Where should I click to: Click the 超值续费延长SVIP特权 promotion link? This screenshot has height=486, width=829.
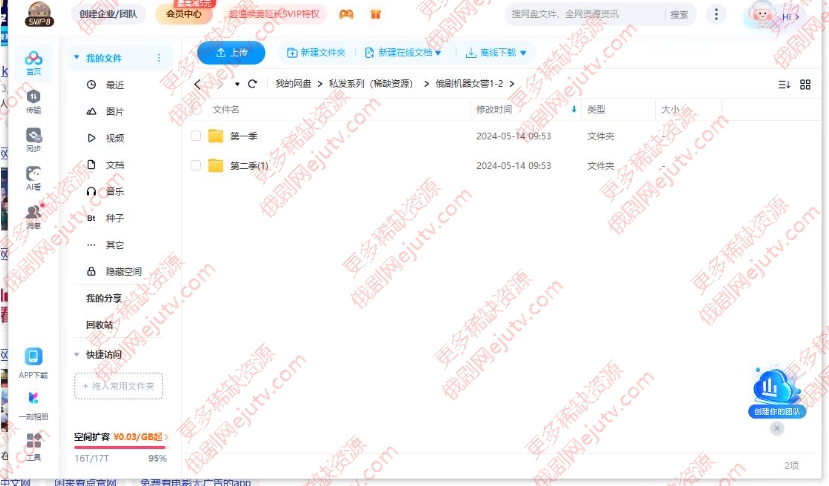[274, 14]
